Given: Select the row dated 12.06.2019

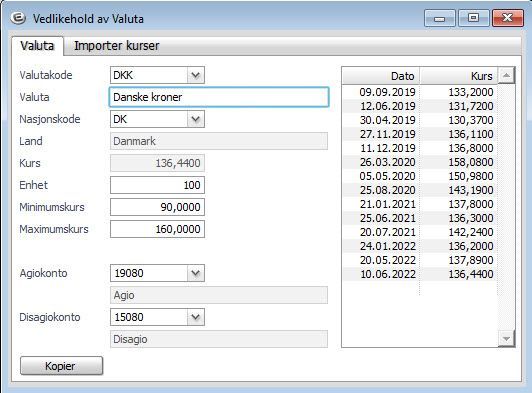Looking at the screenshot, I should click(x=420, y=106).
